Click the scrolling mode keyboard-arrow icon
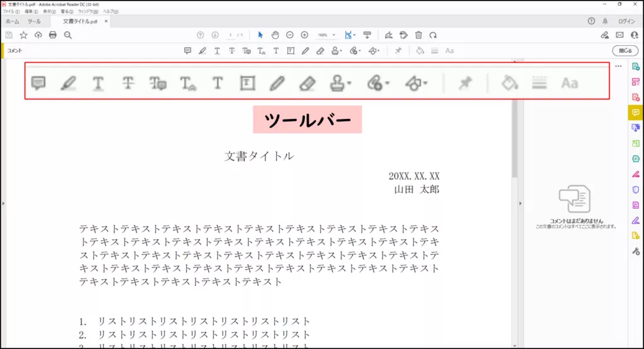This screenshot has width=644, height=349. (367, 35)
